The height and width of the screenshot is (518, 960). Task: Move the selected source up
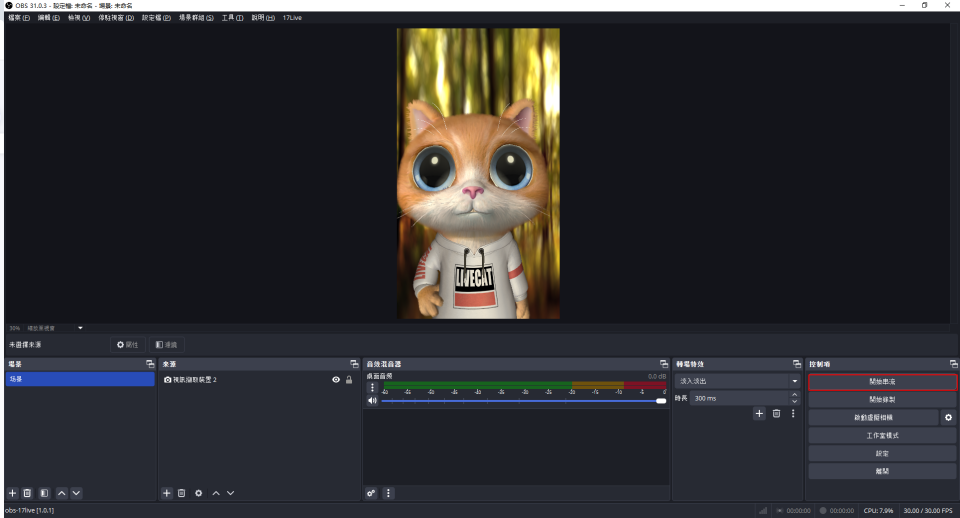coord(215,493)
